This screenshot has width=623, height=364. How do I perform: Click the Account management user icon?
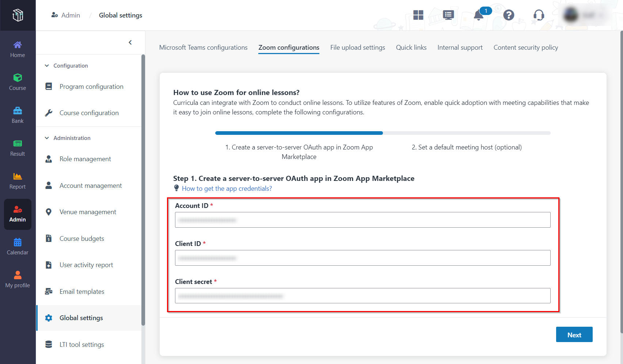(x=49, y=185)
